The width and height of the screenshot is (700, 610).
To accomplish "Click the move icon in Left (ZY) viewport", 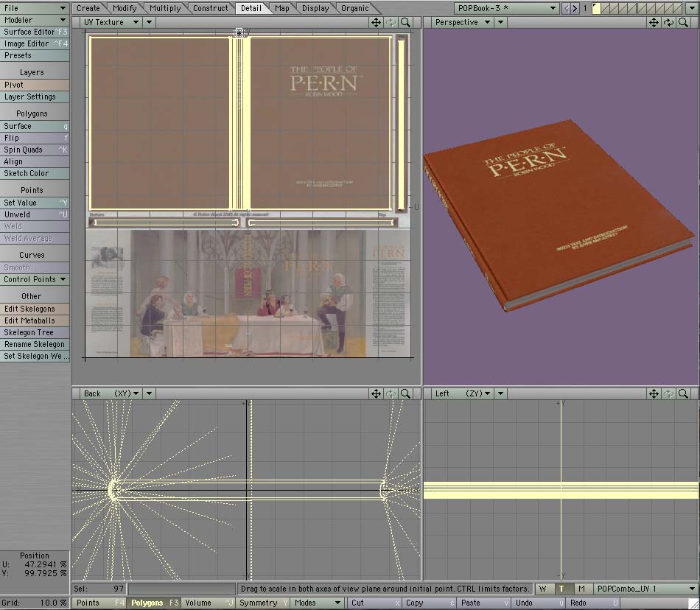I will point(654,393).
